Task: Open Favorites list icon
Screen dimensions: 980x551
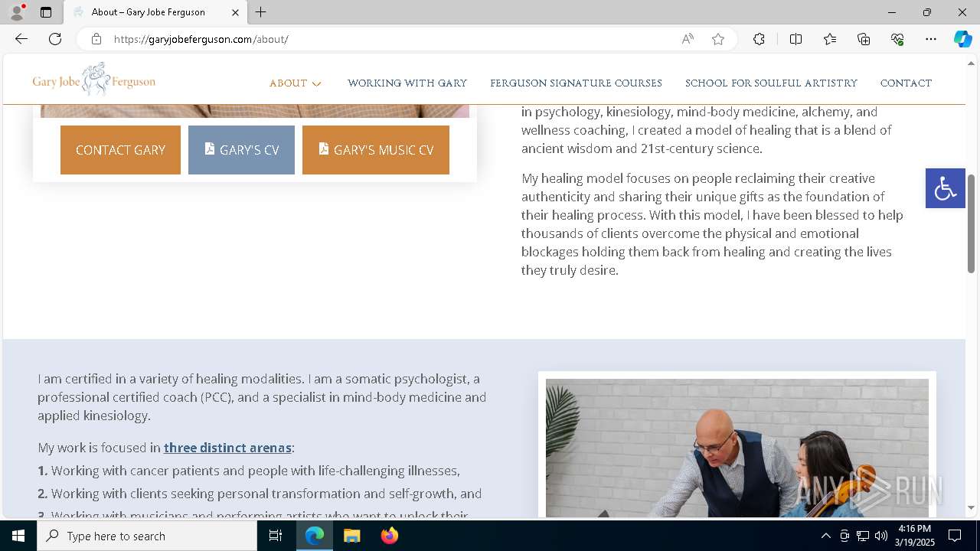Action: 830,39
